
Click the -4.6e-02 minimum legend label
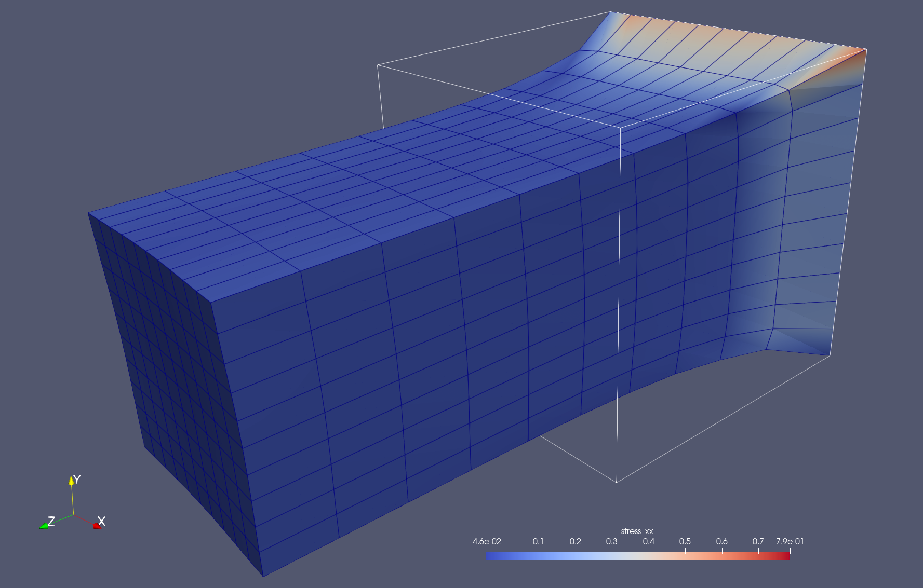point(485,541)
